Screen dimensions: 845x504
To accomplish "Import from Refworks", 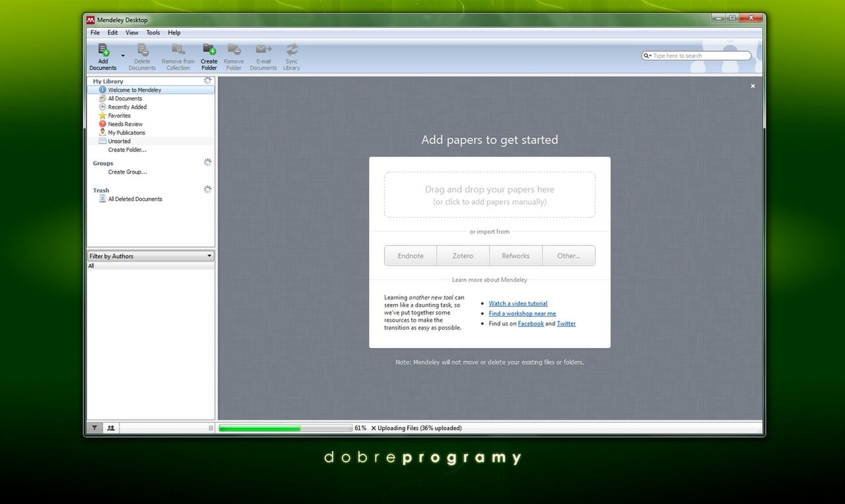I will [516, 256].
